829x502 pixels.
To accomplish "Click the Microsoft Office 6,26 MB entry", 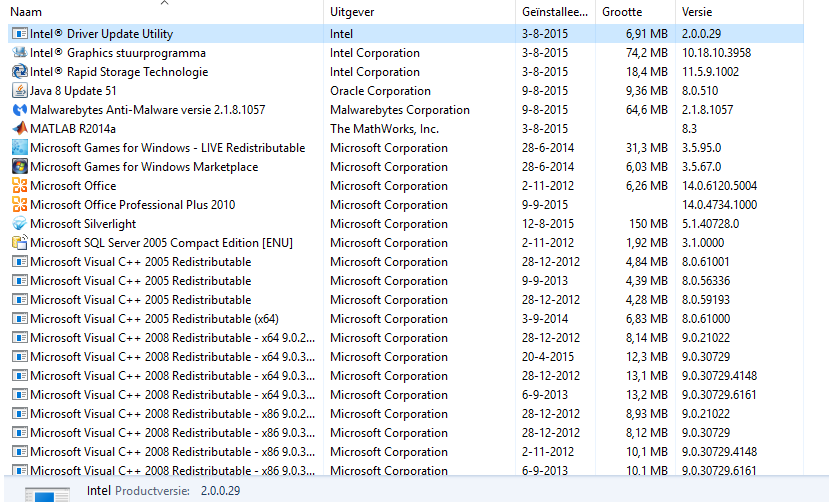I will click(406, 186).
